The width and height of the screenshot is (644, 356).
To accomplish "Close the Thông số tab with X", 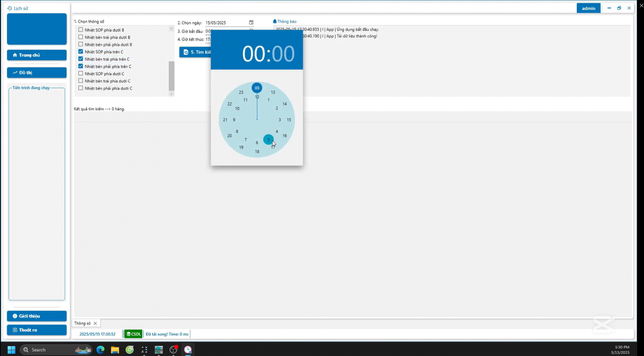I will pos(95,323).
